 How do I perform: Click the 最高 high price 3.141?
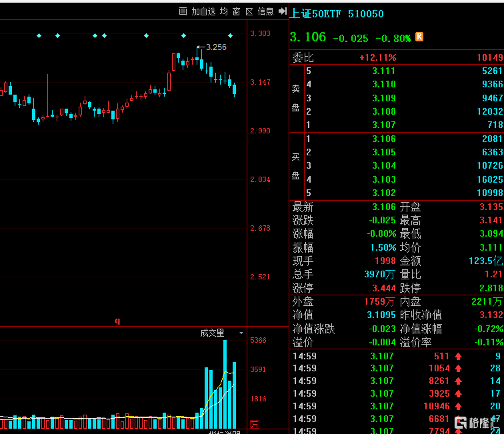coord(491,220)
